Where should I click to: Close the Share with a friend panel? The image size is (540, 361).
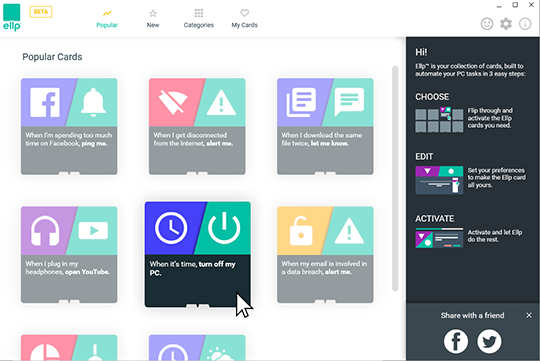(529, 315)
